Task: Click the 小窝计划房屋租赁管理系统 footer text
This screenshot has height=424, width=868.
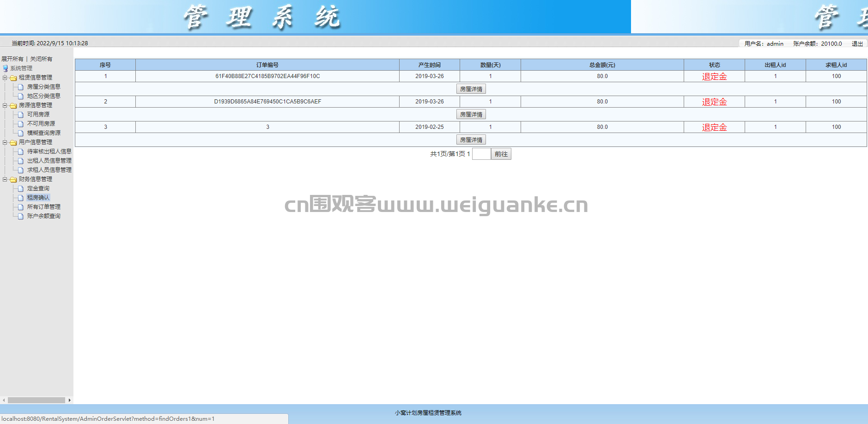Action: [428, 413]
